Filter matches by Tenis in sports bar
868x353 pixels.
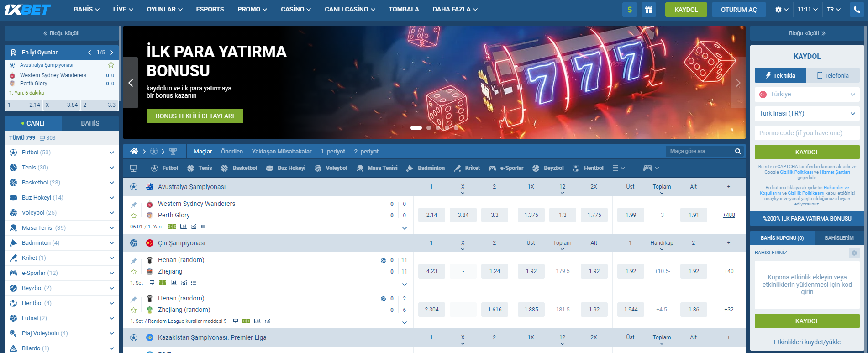(x=200, y=168)
